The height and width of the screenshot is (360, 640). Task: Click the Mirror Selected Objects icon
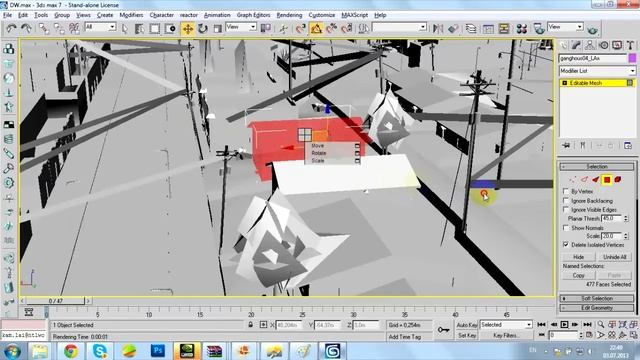coord(438,28)
